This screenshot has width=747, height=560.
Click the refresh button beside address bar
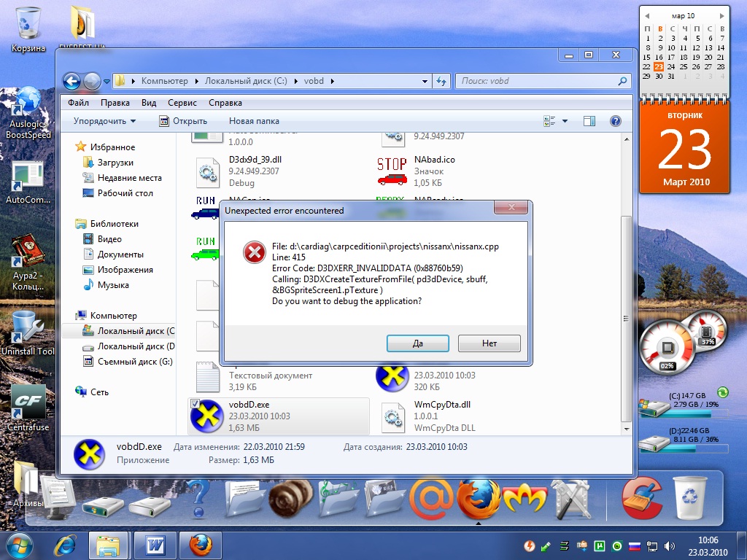coord(441,81)
